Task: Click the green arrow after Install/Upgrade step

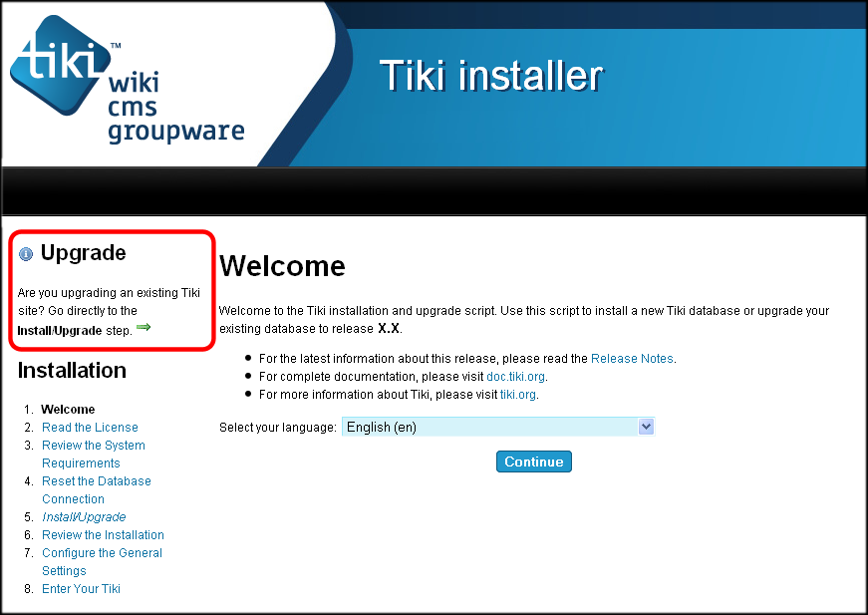Action: point(144,327)
